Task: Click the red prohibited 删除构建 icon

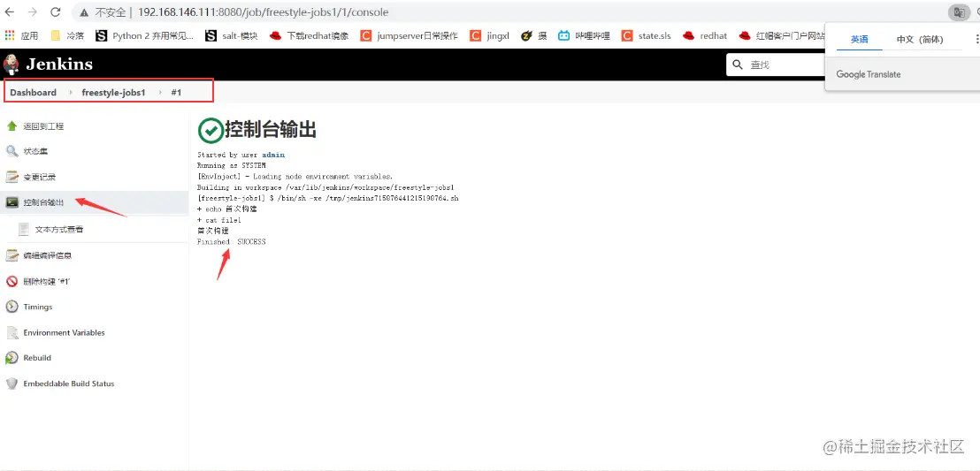Action: coord(11,281)
